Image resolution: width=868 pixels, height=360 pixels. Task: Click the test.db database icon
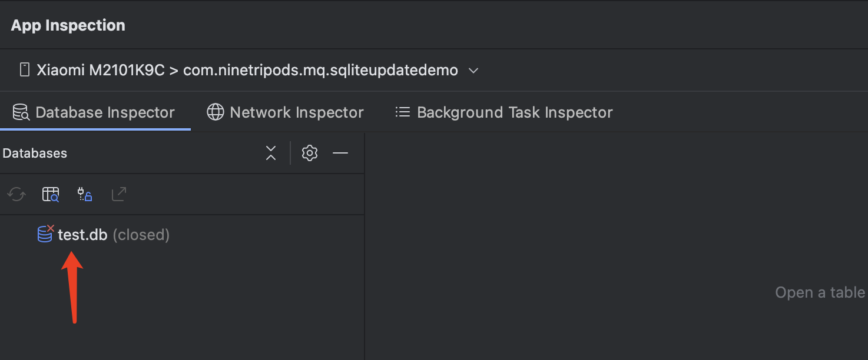(44, 234)
